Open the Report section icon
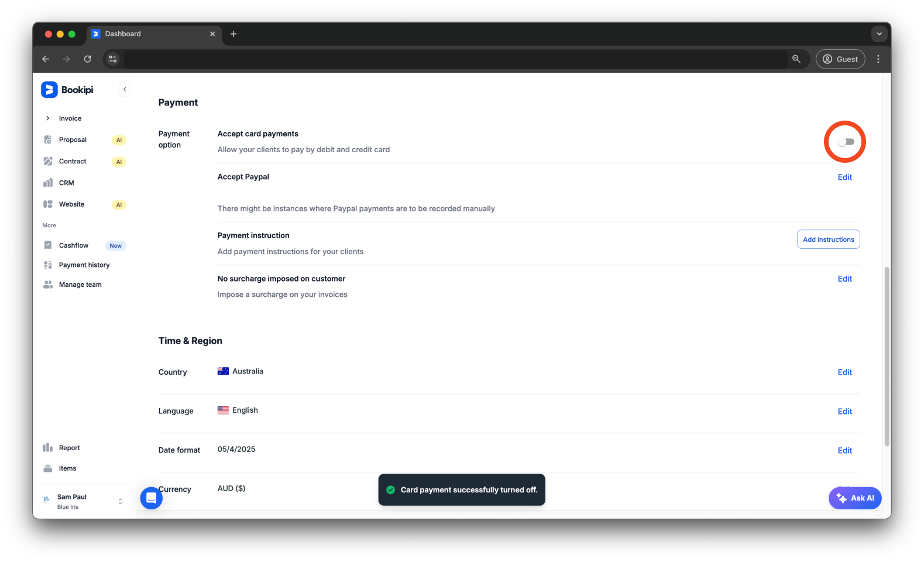 [x=48, y=448]
